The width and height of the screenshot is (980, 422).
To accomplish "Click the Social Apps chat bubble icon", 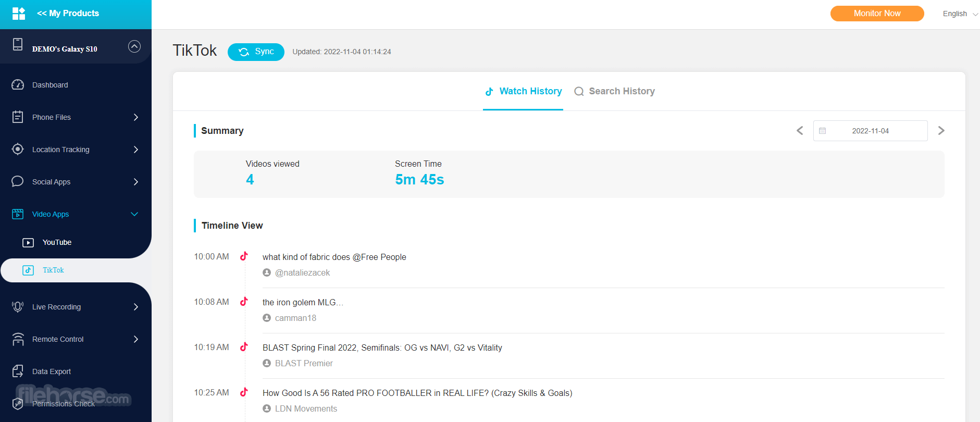I will [18, 181].
